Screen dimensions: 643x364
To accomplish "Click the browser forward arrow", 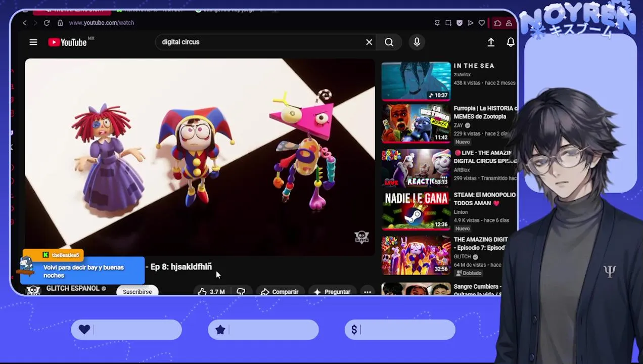I will tap(35, 23).
